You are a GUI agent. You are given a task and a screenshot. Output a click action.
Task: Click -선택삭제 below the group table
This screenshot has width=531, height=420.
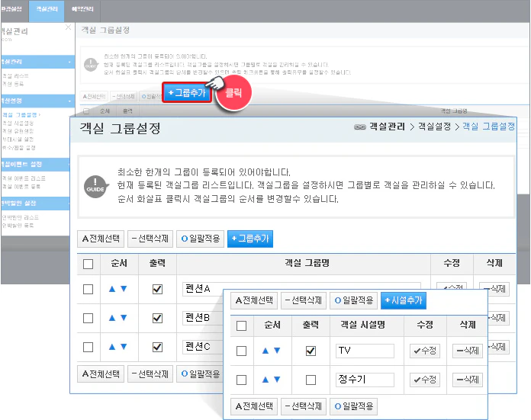[150, 374]
